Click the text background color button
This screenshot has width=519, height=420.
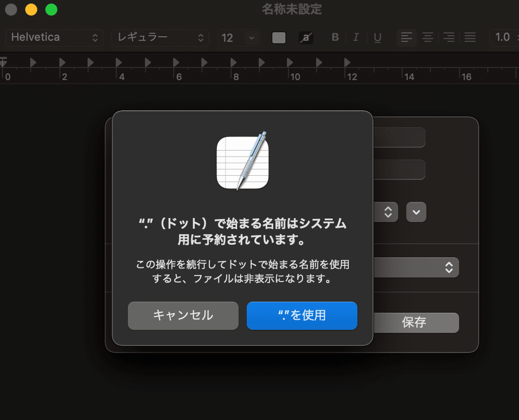(306, 38)
